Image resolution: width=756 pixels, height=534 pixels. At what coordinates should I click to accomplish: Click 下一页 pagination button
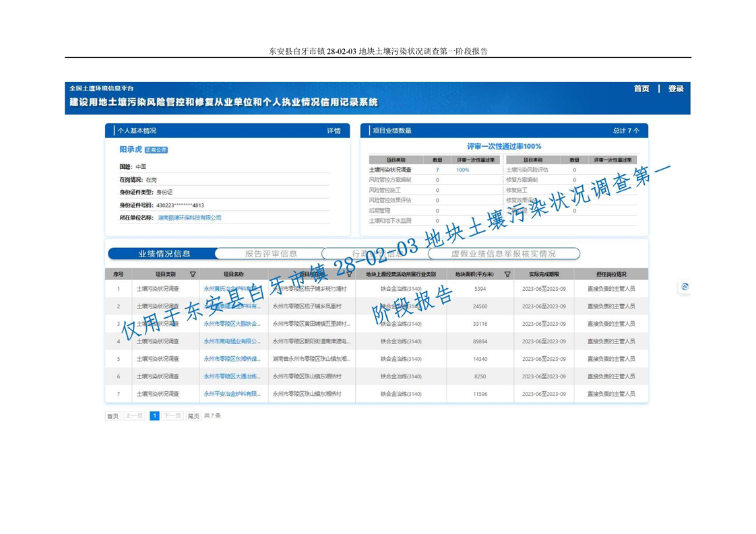(172, 416)
